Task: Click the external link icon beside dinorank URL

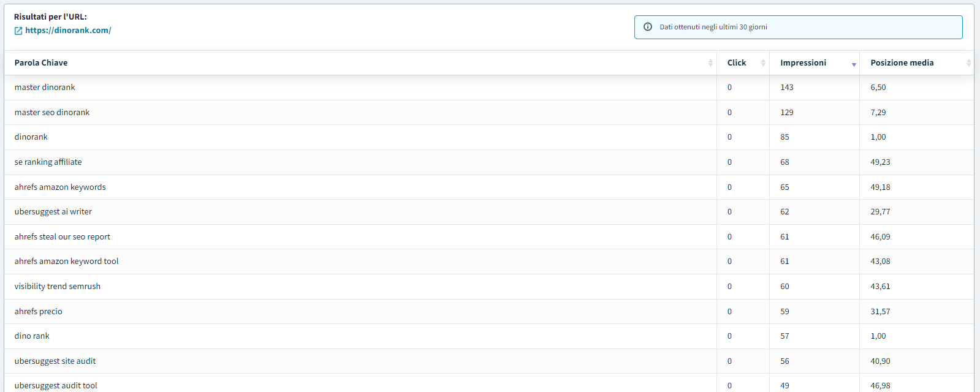Action: coord(18,31)
